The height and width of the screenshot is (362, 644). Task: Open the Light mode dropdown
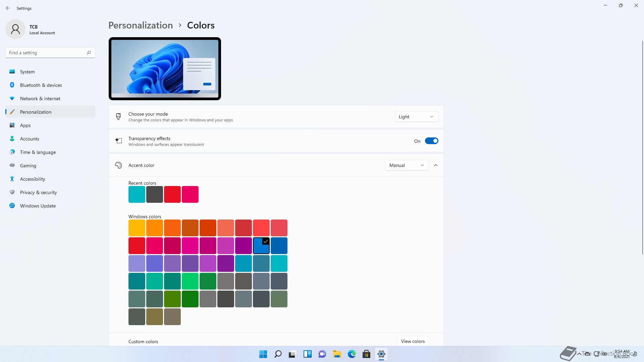coord(416,117)
